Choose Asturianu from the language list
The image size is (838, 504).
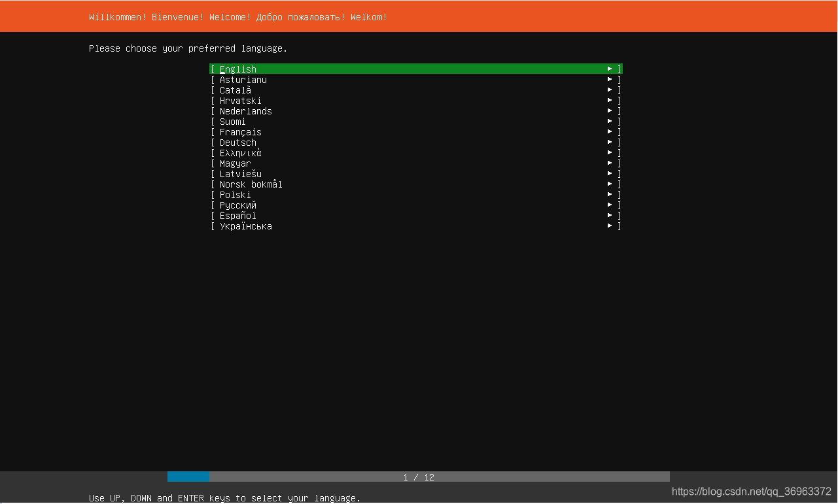(416, 79)
